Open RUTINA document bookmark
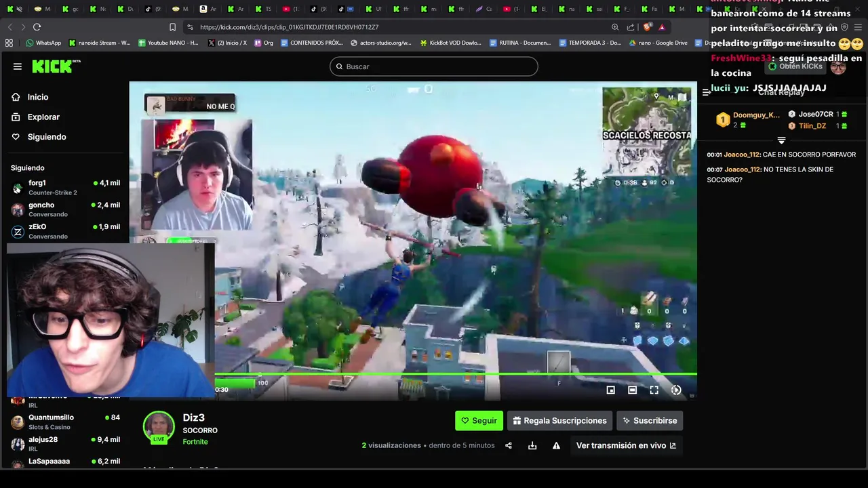 520,43
